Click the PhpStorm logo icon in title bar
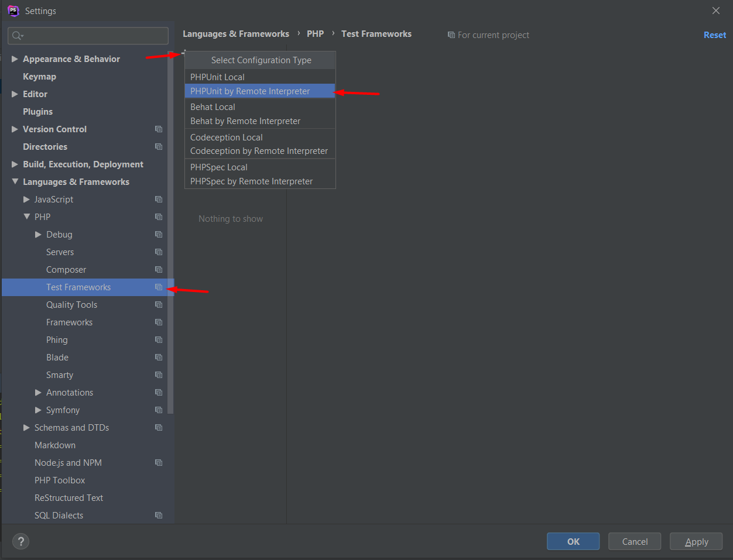The width and height of the screenshot is (733, 560). 13,11
